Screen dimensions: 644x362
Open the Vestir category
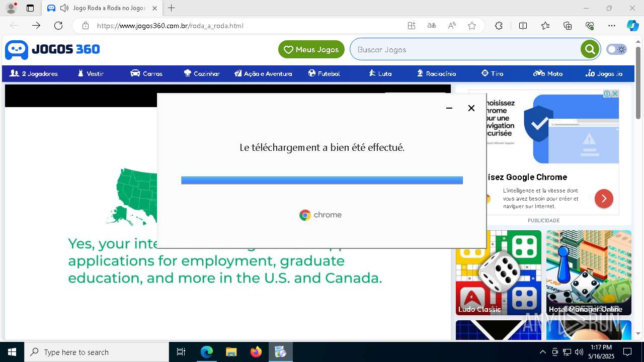(x=91, y=73)
